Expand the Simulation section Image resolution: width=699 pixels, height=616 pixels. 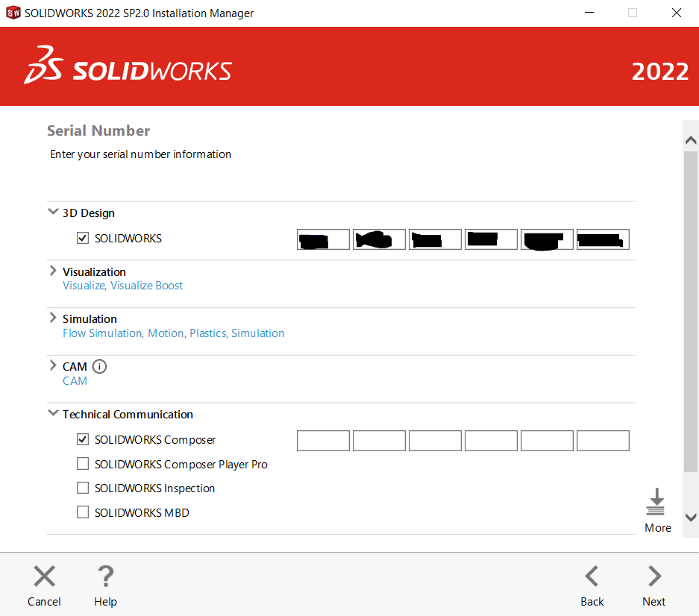click(53, 318)
